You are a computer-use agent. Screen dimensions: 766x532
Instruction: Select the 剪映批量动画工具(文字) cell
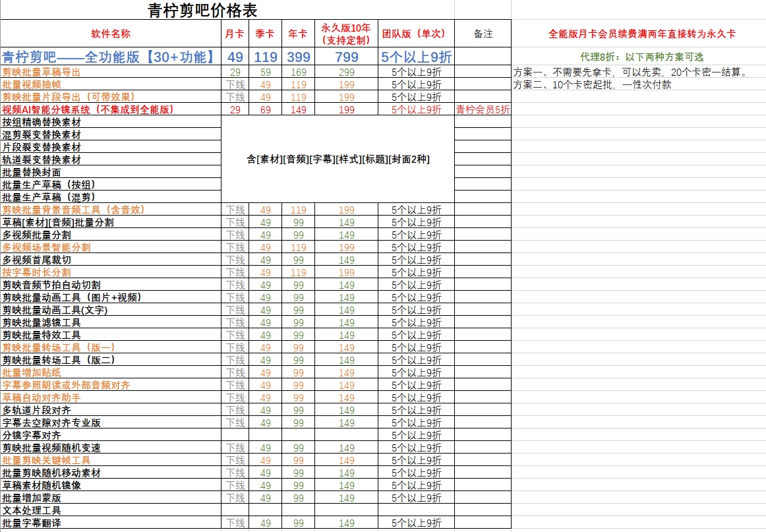[111, 310]
